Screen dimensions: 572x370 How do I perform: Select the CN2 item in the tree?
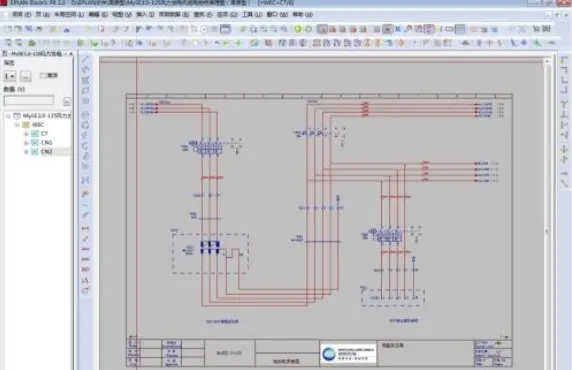46,152
